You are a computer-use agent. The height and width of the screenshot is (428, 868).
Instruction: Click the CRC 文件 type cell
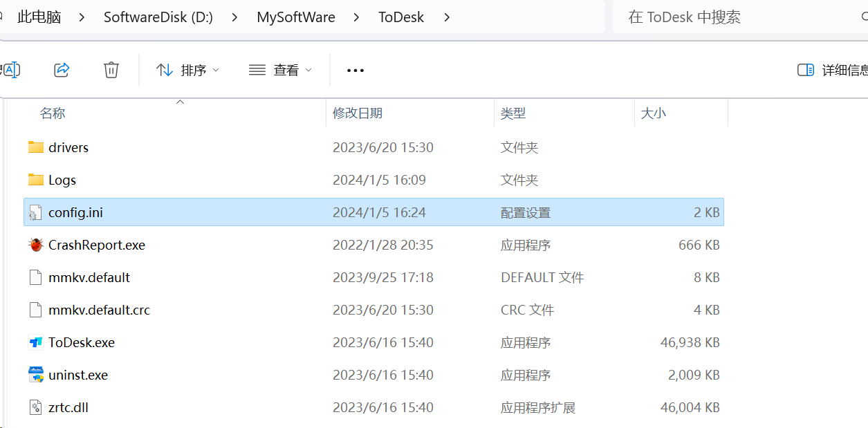tap(528, 310)
